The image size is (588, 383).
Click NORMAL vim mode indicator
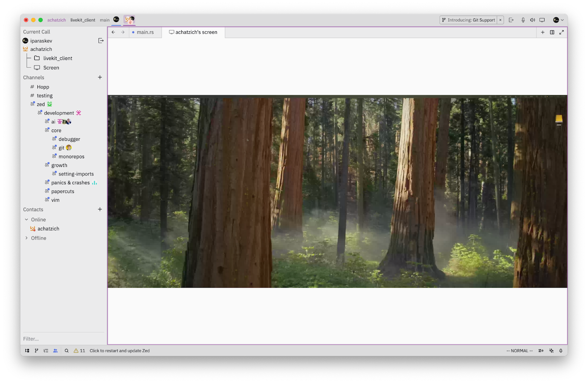pos(519,351)
